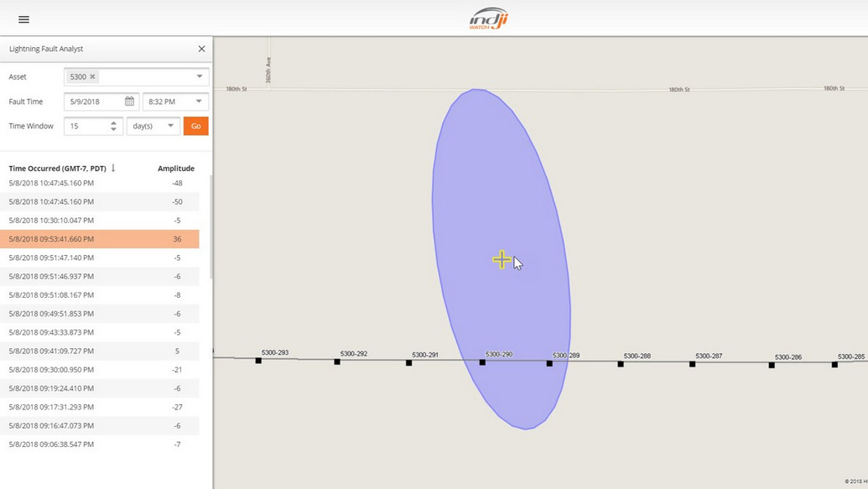
Task: Increase the Time Window value
Action: click(113, 122)
